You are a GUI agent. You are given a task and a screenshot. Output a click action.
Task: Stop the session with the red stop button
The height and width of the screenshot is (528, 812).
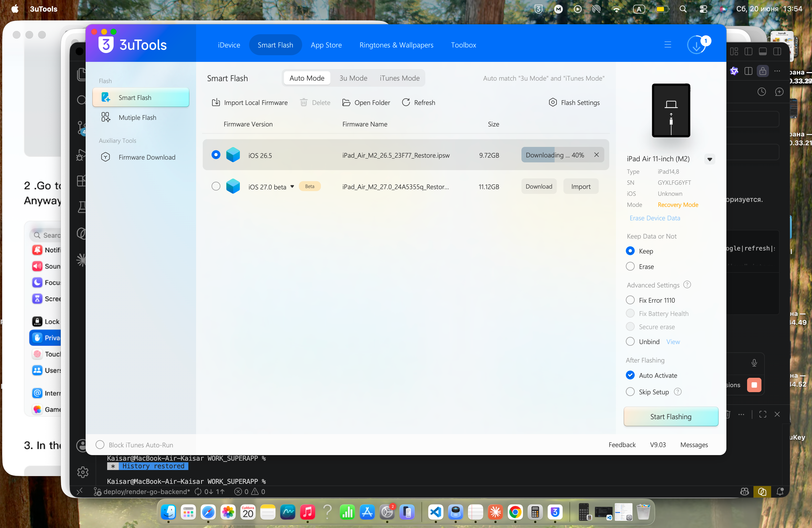[x=754, y=385]
